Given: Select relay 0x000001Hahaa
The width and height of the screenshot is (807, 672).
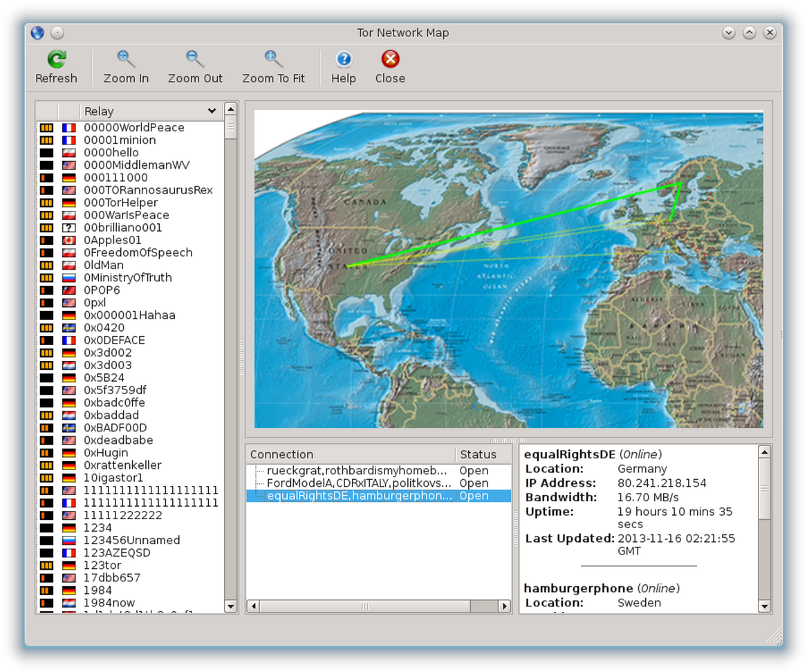Looking at the screenshot, I should pos(130,315).
